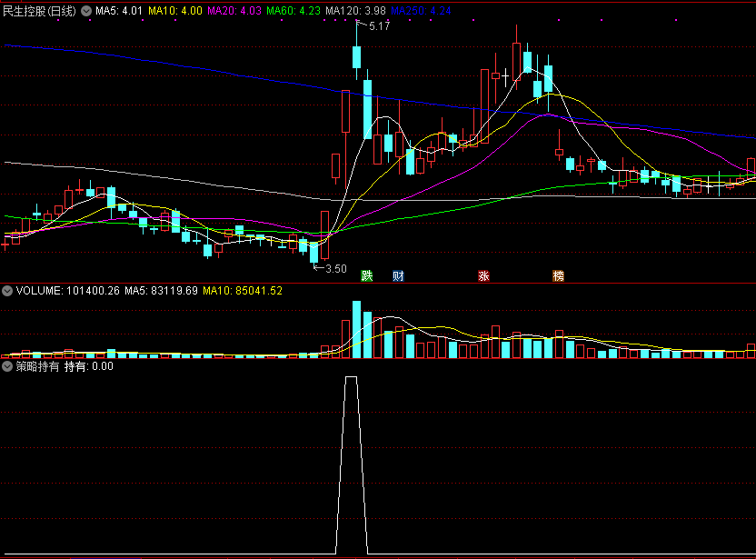Click the volume MA5: 83119.69 label
This screenshot has width=756, height=559.
(161, 291)
